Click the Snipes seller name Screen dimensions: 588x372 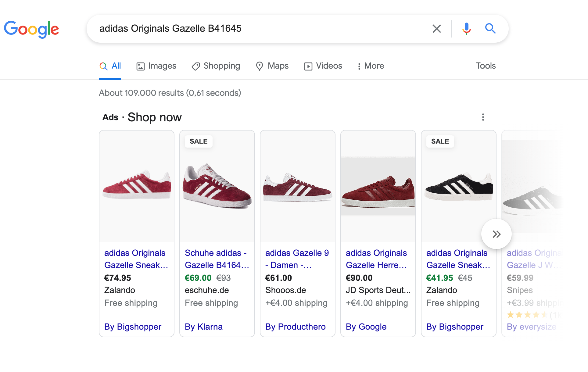520,290
